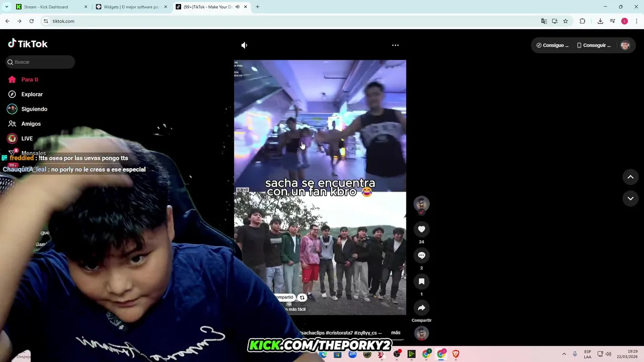Open the tab search dropdown arrow
The image size is (644, 362).
pyautogui.click(x=7, y=7)
